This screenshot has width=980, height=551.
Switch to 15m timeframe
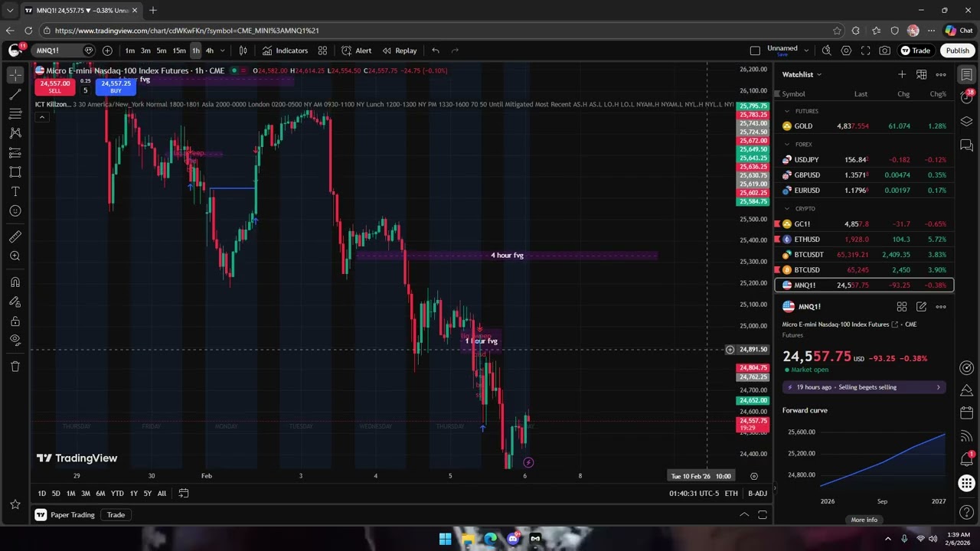pos(178,51)
